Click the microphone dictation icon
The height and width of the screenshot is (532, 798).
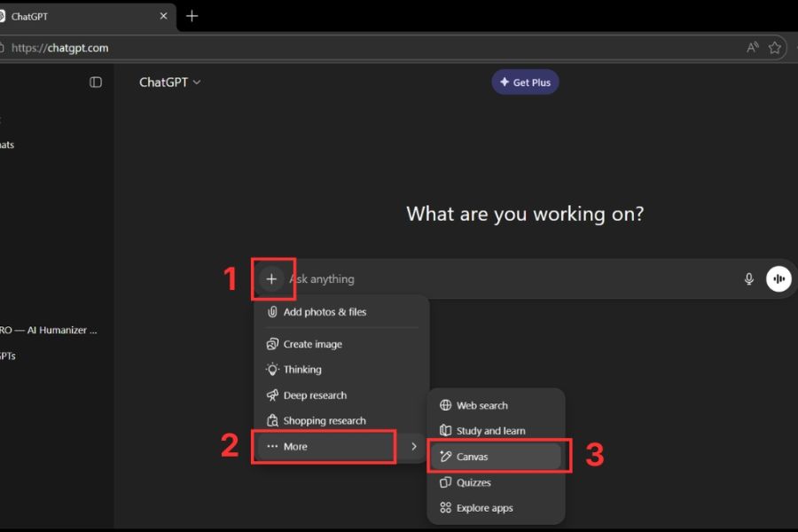[748, 279]
